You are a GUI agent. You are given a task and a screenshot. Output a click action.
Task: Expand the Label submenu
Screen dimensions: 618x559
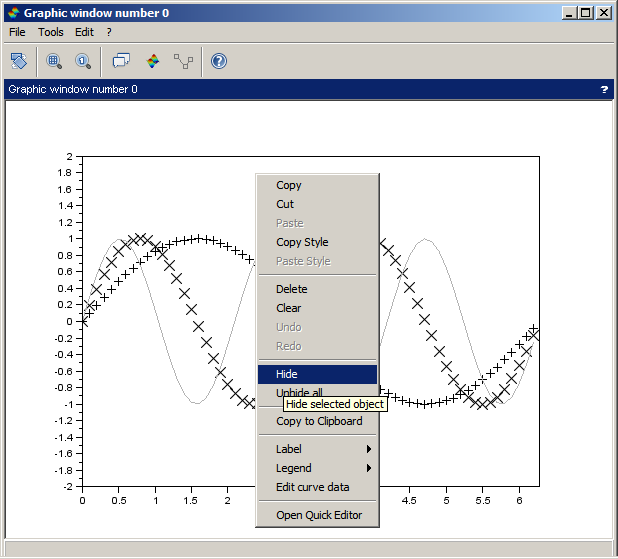click(x=317, y=449)
